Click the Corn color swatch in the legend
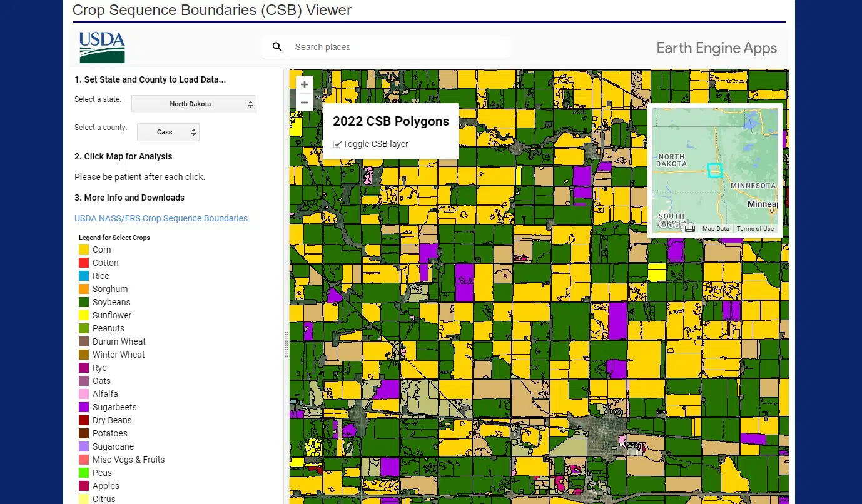This screenshot has height=504, width=862. [83, 249]
